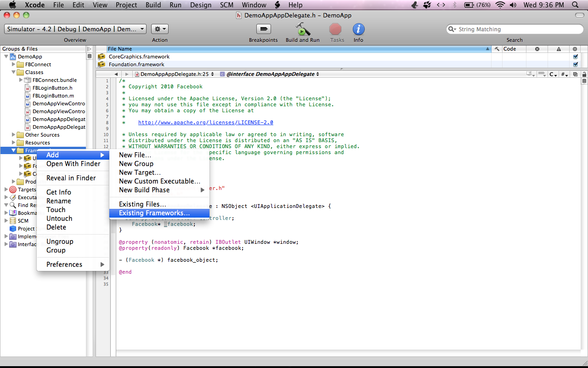The height and width of the screenshot is (368, 588).
Task: Uncheck target checkbox for Foundation.framework
Action: pos(575,64)
